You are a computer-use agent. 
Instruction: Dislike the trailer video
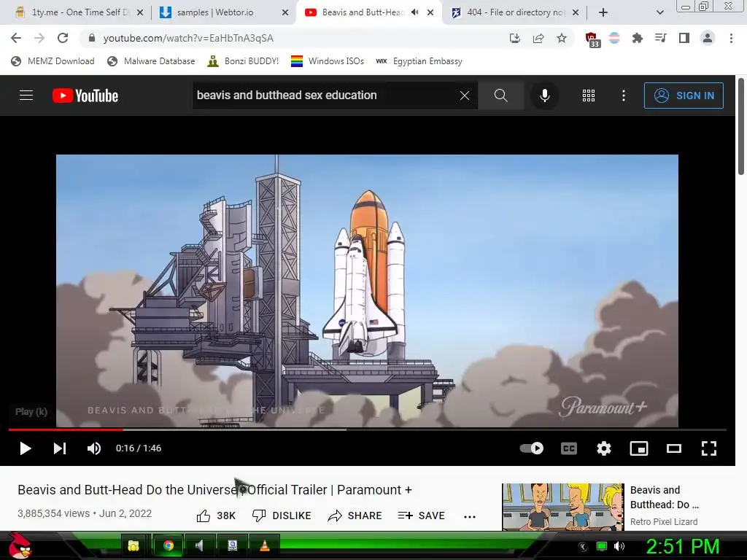click(282, 516)
